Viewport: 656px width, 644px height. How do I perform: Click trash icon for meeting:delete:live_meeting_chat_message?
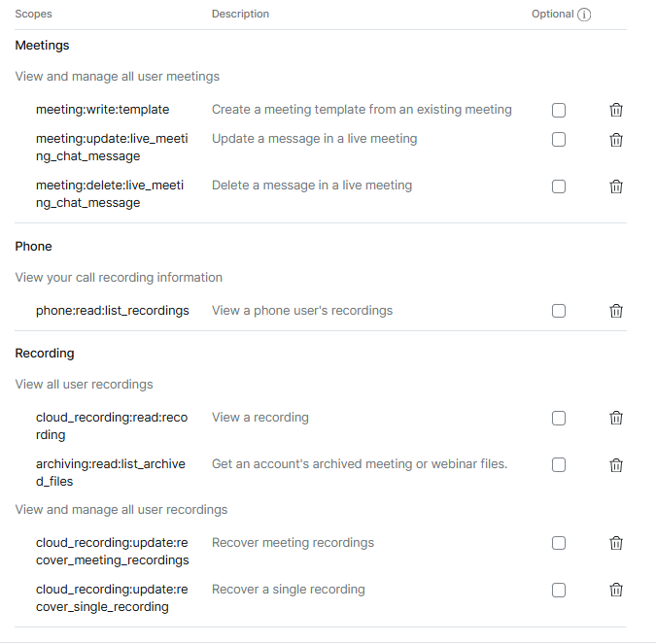coord(615,186)
